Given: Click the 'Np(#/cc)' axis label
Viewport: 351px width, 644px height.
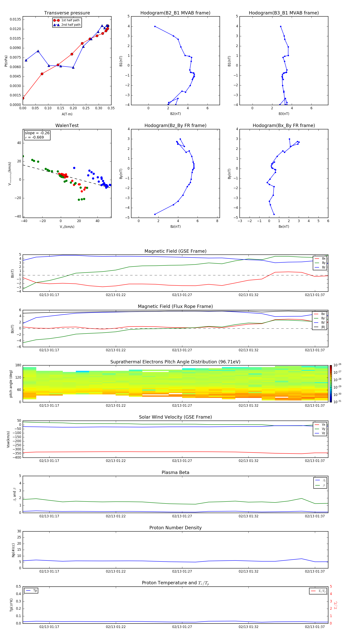Looking at the screenshot, I should coord(13,550).
